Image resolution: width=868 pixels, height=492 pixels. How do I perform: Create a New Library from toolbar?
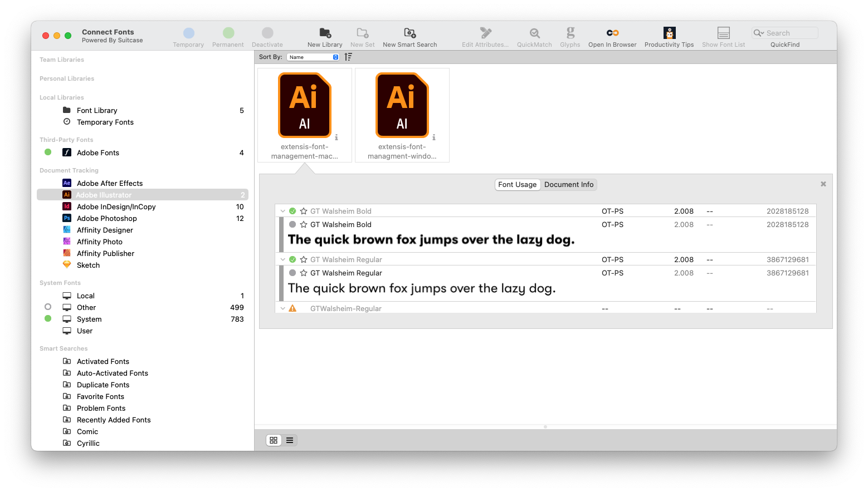pyautogui.click(x=325, y=33)
